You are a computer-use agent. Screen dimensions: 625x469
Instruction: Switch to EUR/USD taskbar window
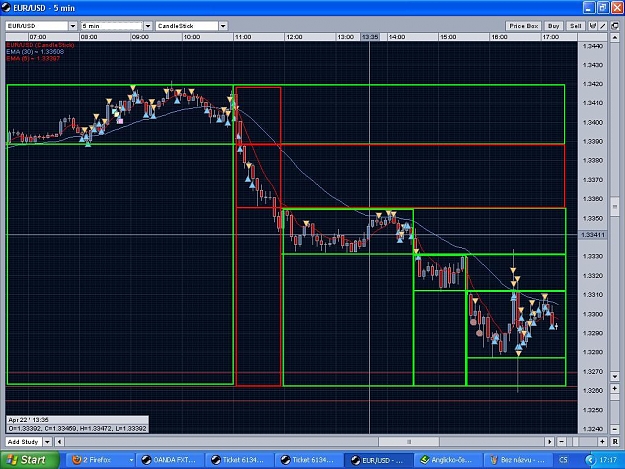coord(379,460)
